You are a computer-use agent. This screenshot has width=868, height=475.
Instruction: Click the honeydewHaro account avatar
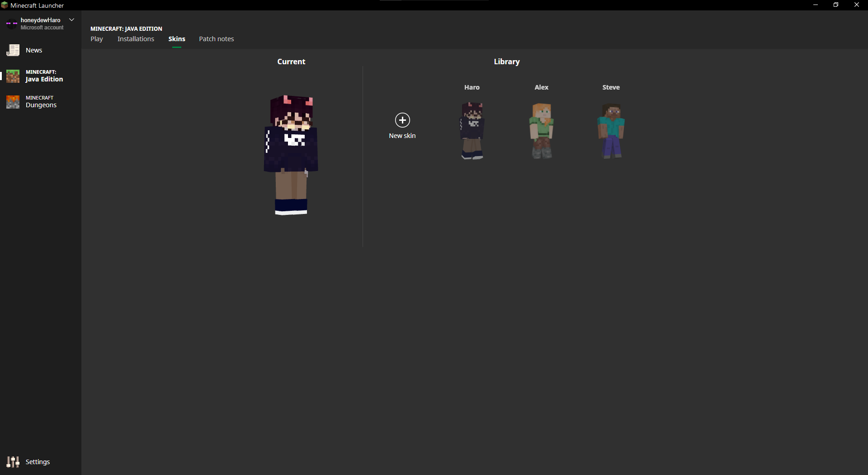11,24
